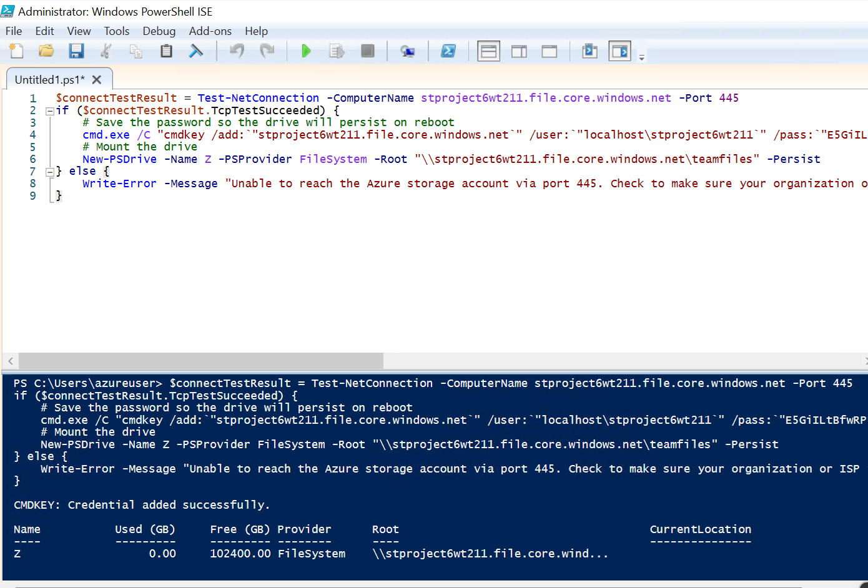Toggle Show Script Pane Top layout

pos(488,51)
